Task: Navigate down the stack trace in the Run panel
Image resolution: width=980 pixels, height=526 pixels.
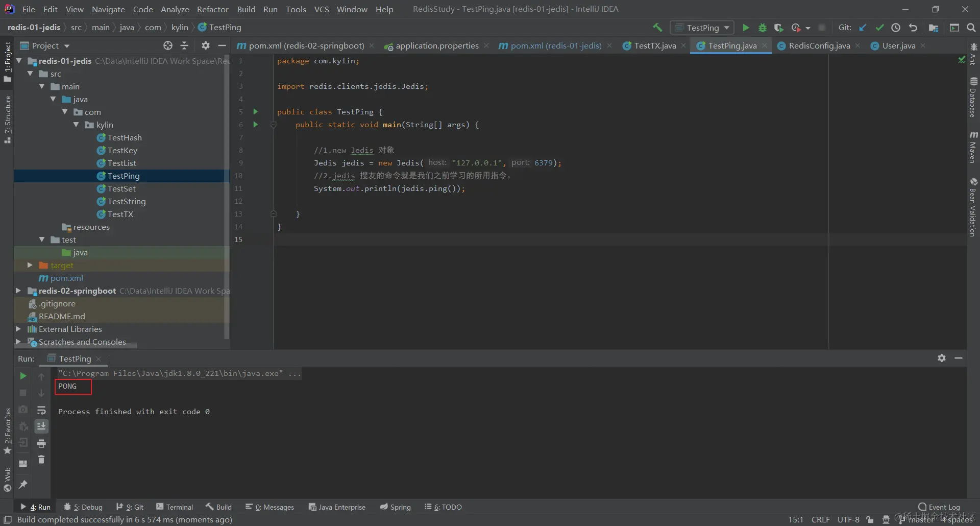Action: click(x=41, y=393)
